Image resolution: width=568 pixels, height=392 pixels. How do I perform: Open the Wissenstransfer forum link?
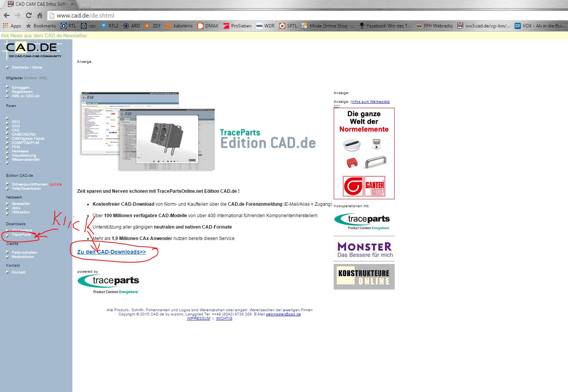click(x=26, y=160)
